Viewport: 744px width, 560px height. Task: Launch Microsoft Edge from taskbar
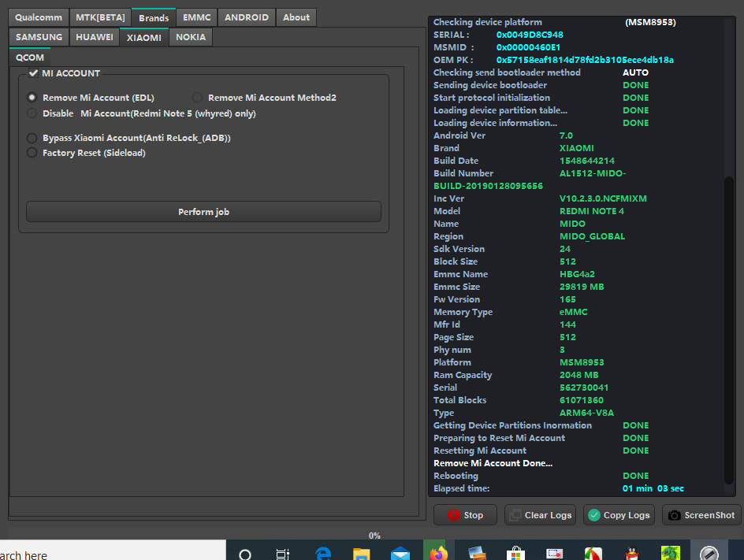tap(323, 554)
